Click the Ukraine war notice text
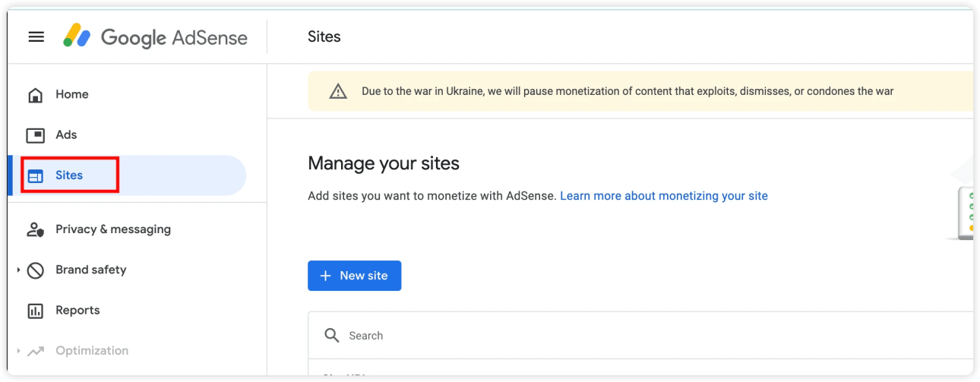980x382 pixels. (627, 91)
